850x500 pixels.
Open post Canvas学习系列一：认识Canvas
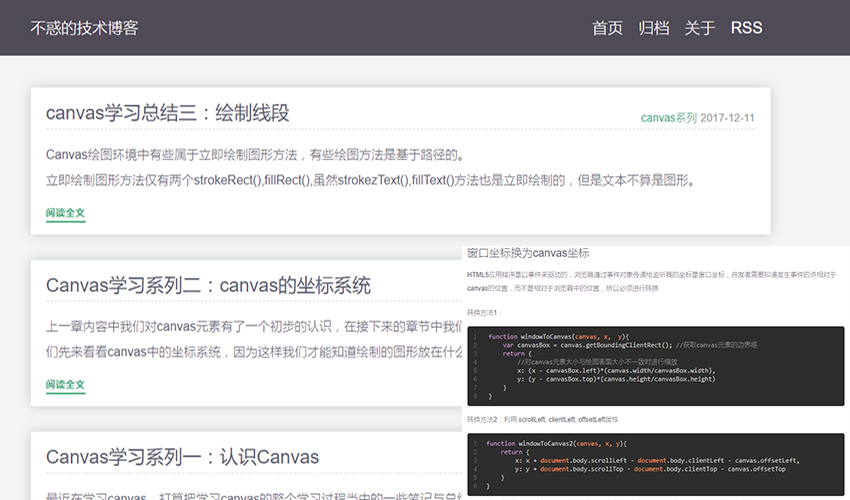point(182,458)
